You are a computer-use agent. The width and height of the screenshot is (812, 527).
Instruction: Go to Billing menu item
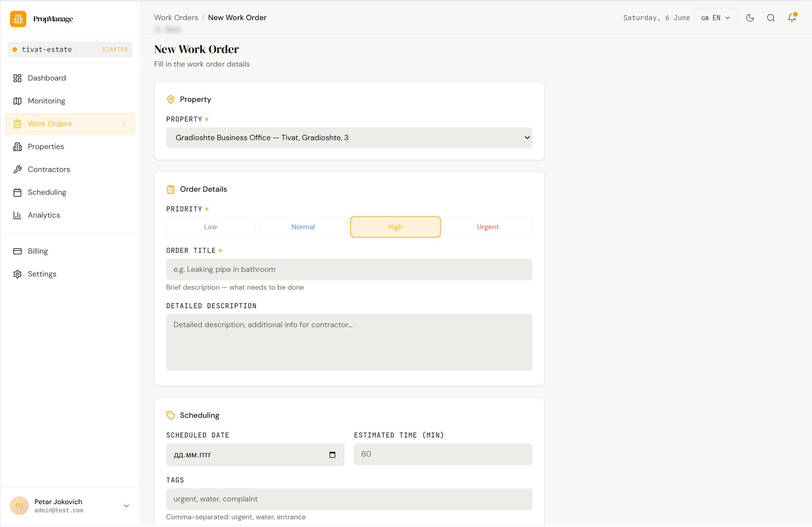[x=70, y=251]
